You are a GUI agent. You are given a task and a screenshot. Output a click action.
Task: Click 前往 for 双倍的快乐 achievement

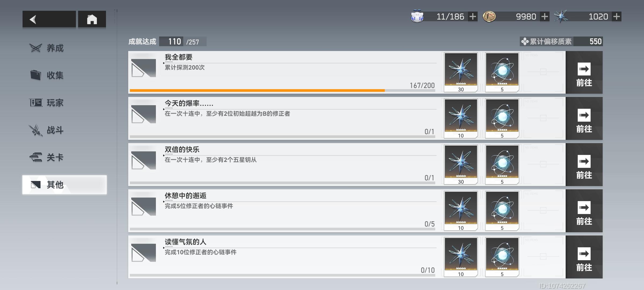pyautogui.click(x=584, y=165)
